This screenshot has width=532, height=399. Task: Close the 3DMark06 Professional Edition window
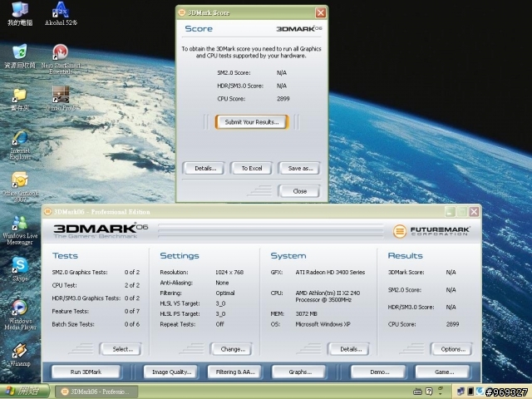(474, 212)
